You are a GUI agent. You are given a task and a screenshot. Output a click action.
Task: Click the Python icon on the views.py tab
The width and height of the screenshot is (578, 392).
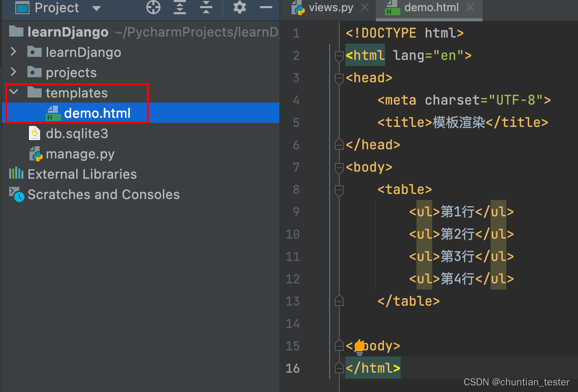[x=299, y=7]
